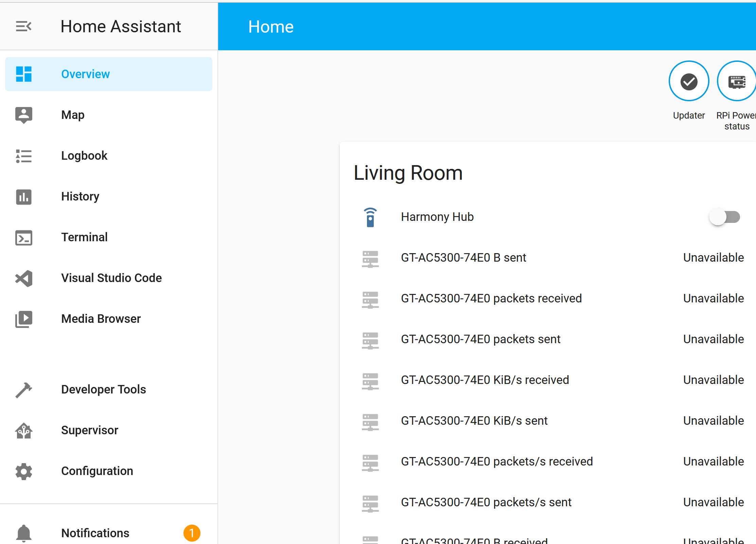Image resolution: width=756 pixels, height=544 pixels.
Task: Open GT-AC5300-74E0 packets/s sent entity
Action: click(x=486, y=502)
